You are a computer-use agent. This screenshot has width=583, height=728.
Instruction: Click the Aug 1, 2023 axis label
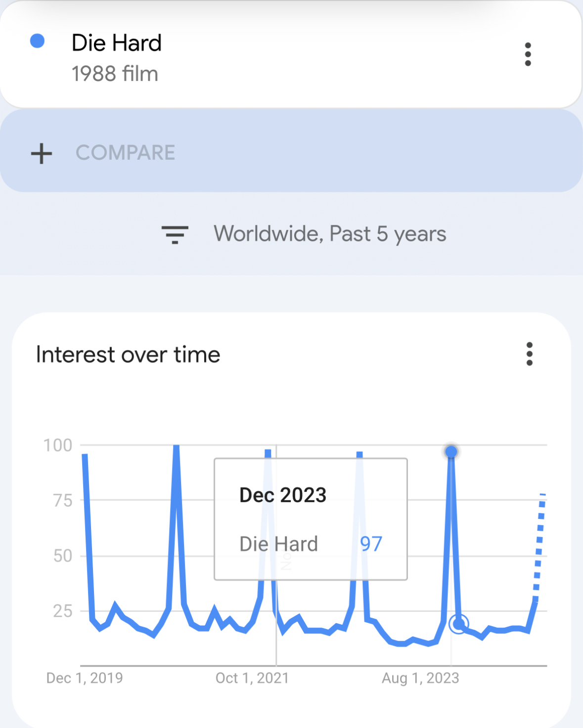420,678
